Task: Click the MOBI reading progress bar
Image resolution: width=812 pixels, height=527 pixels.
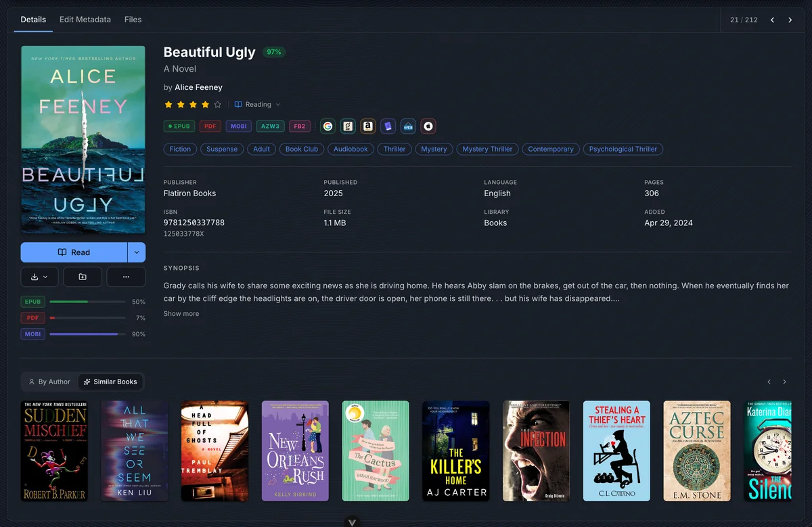Action: pyautogui.click(x=88, y=334)
